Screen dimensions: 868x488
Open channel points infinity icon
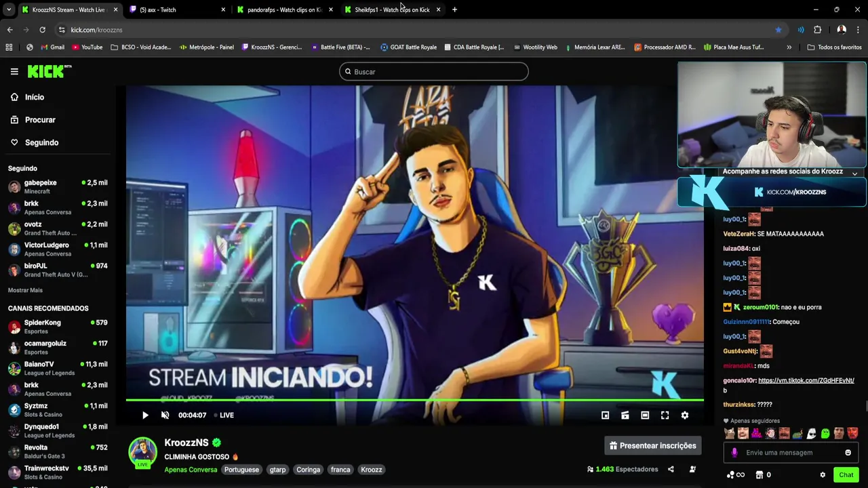(735, 475)
